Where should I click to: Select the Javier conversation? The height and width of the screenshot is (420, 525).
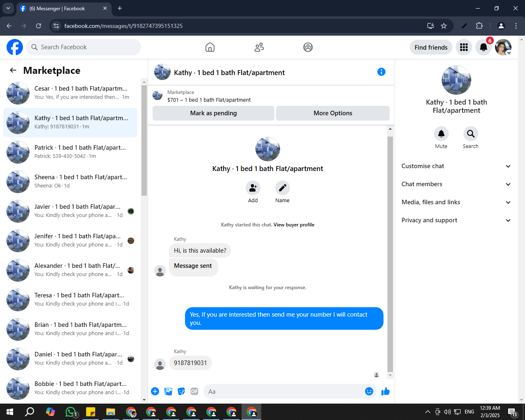[x=71, y=211]
